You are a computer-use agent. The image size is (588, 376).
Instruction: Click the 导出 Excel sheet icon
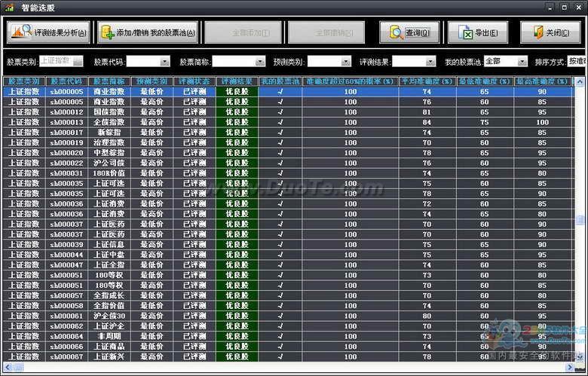click(465, 32)
